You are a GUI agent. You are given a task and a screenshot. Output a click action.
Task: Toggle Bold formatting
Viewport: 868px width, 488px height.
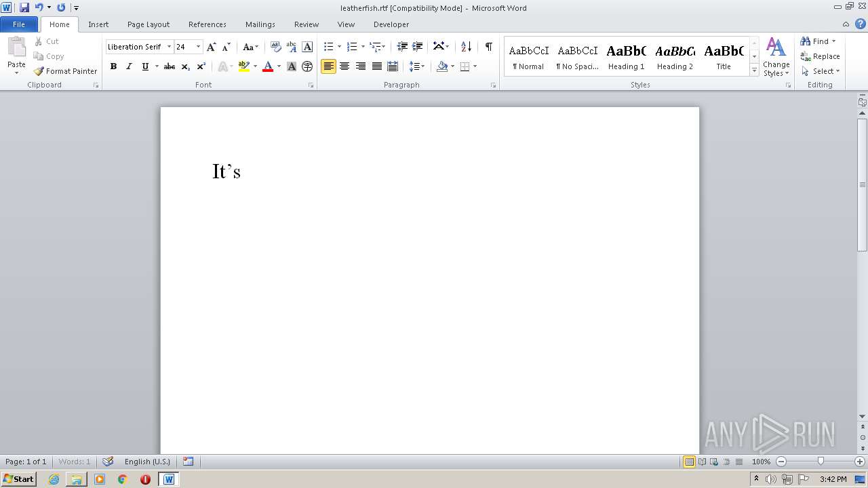113,66
